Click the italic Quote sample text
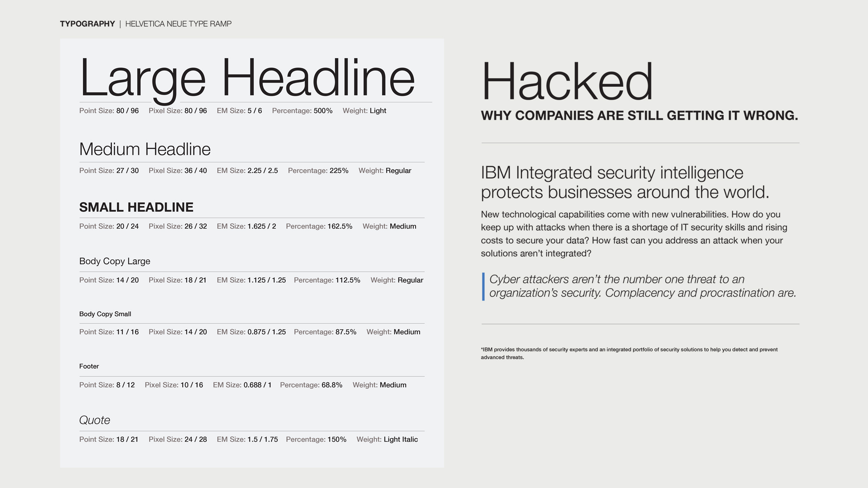 (95, 420)
